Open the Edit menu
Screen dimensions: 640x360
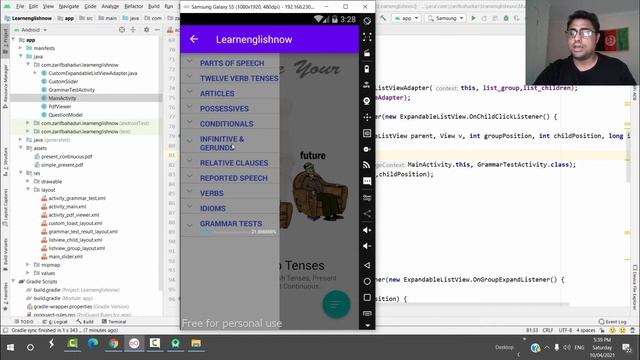(33, 7)
